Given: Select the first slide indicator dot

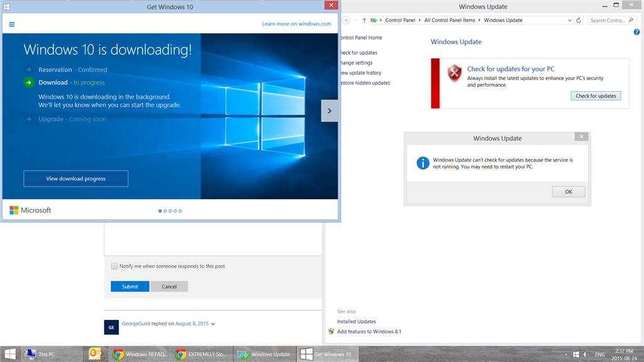Looking at the screenshot, I should [160, 211].
